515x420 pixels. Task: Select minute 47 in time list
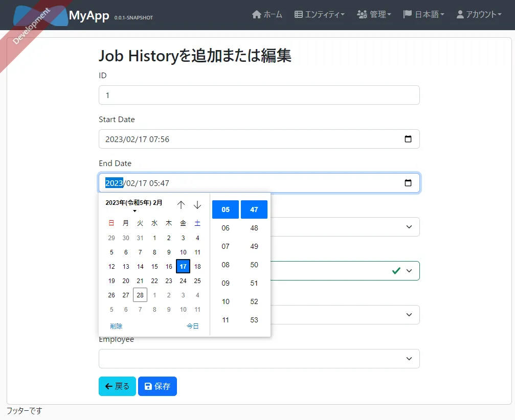(254, 209)
